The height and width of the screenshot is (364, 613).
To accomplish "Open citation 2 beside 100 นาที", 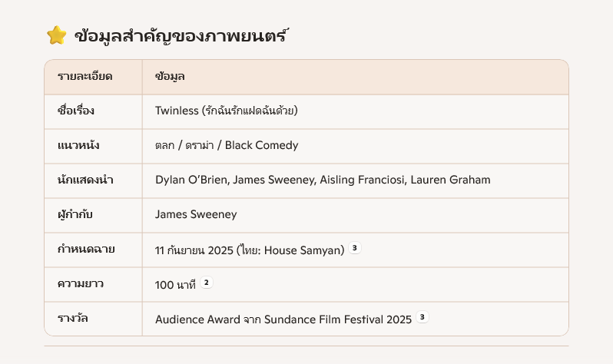I will point(206,283).
